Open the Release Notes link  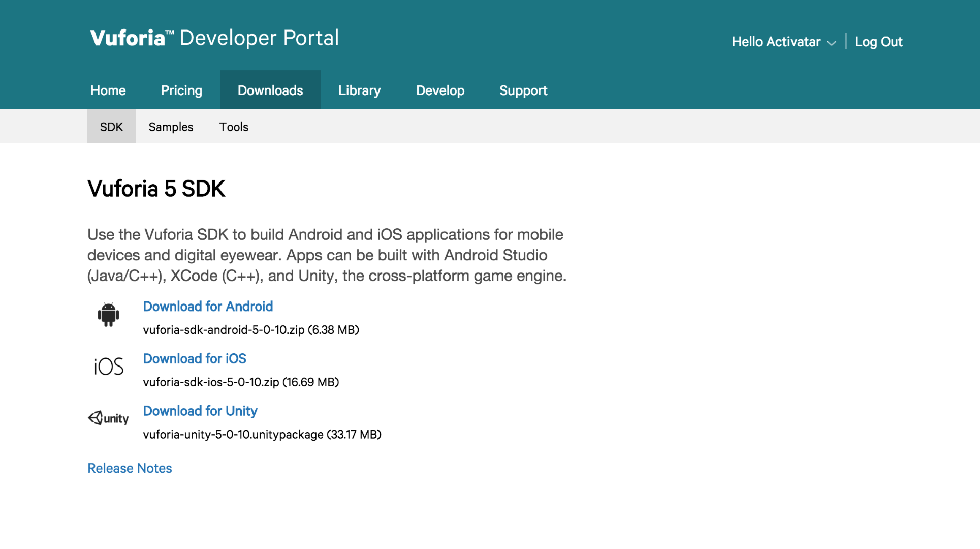[x=130, y=468]
